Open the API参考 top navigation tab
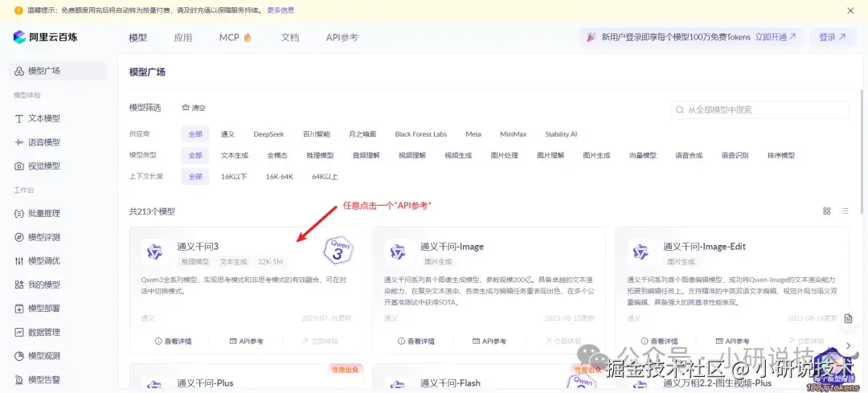Screen dimensions: 868x393 pyautogui.click(x=342, y=38)
